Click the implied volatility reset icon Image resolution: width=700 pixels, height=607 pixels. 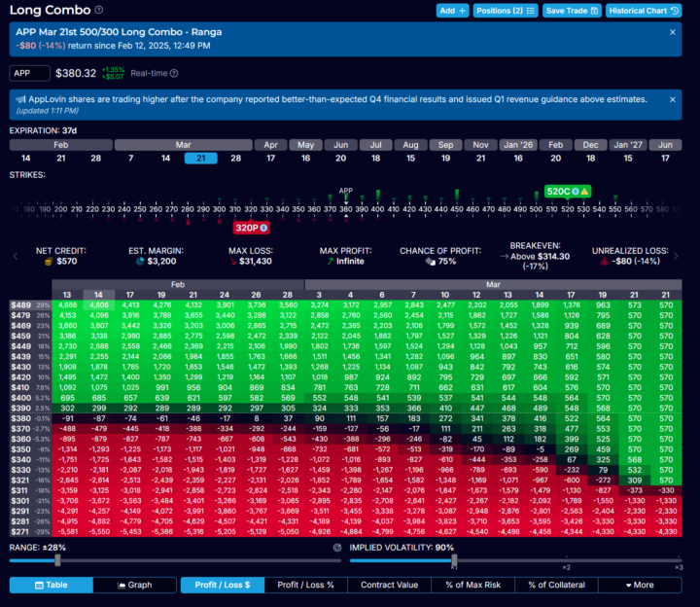click(x=337, y=548)
